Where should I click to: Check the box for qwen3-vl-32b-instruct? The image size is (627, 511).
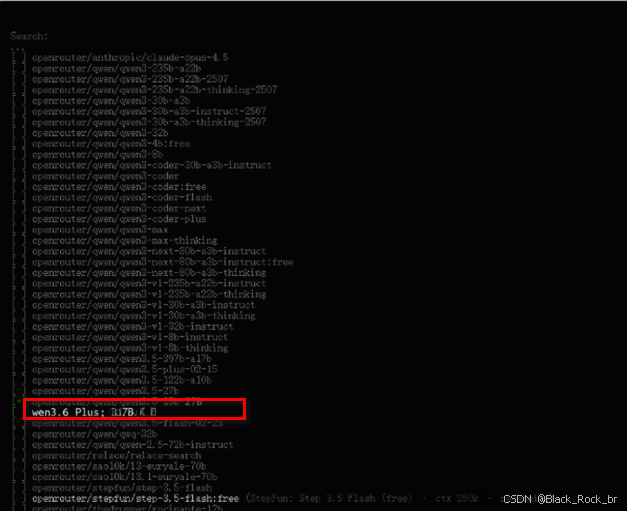click(x=19, y=327)
